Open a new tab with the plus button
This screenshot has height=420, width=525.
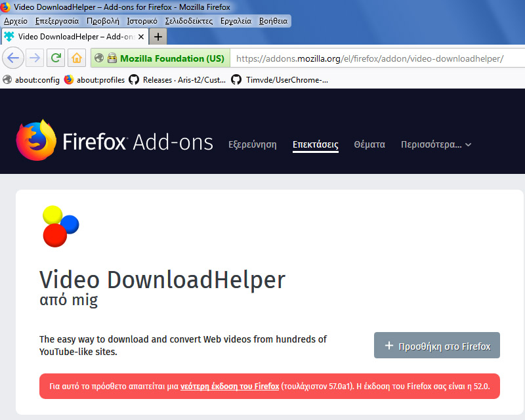(158, 37)
